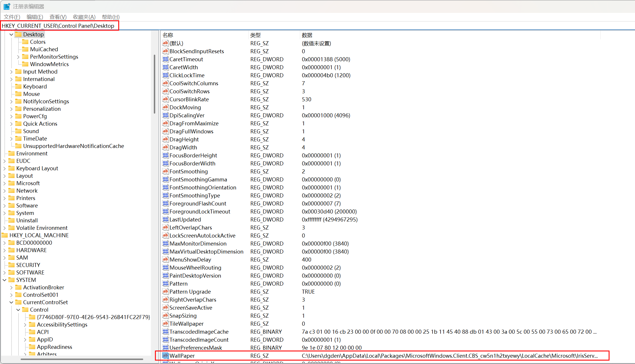
Task: Click the Colors folder icon
Action: click(25, 42)
